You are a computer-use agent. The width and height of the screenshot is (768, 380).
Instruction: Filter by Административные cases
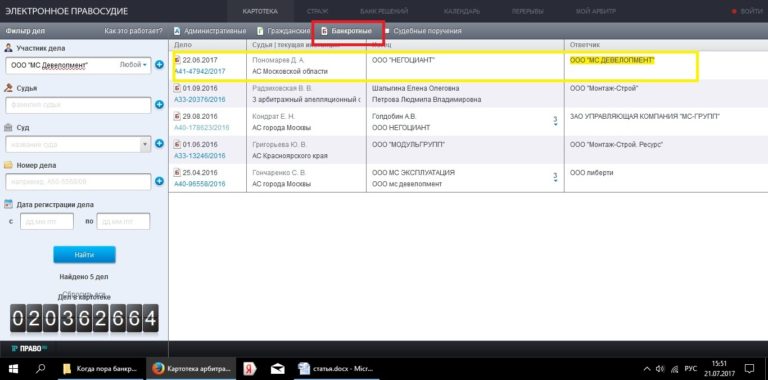coord(210,31)
